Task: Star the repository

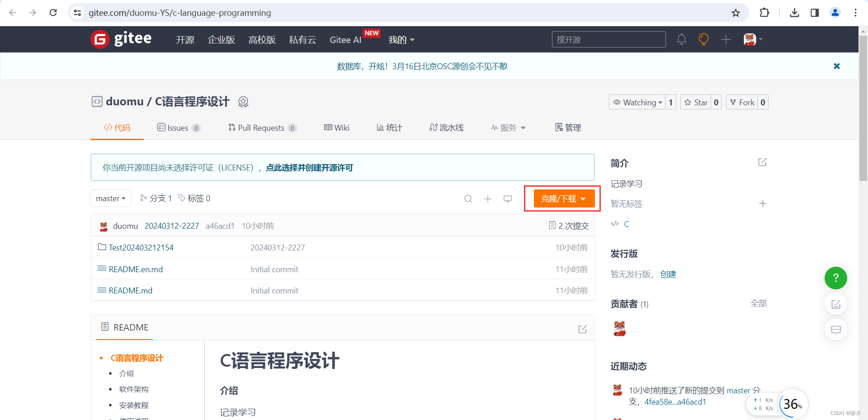Action: [x=696, y=102]
